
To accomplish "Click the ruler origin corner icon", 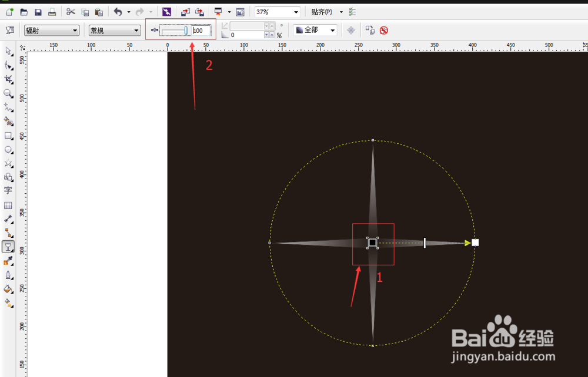I will tap(22, 48).
